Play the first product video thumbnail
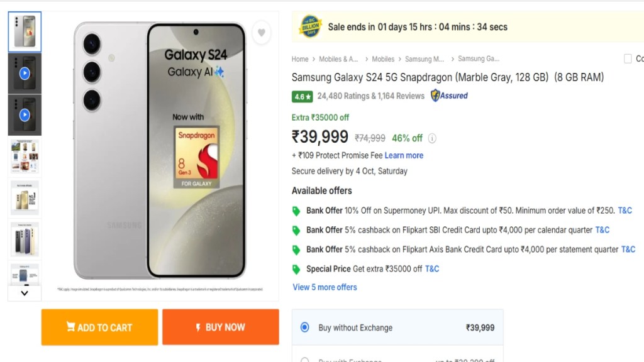Image resolution: width=644 pixels, height=362 pixels. (25, 74)
